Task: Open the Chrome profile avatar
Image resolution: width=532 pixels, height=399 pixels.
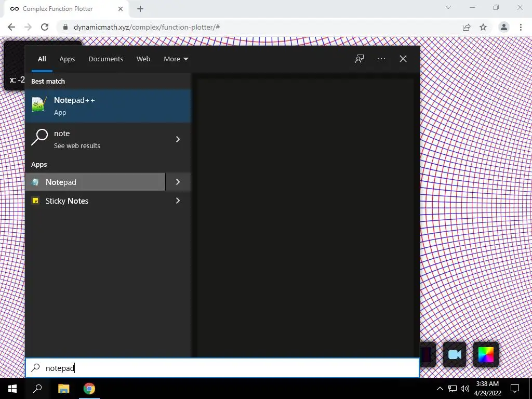Action: 504,27
